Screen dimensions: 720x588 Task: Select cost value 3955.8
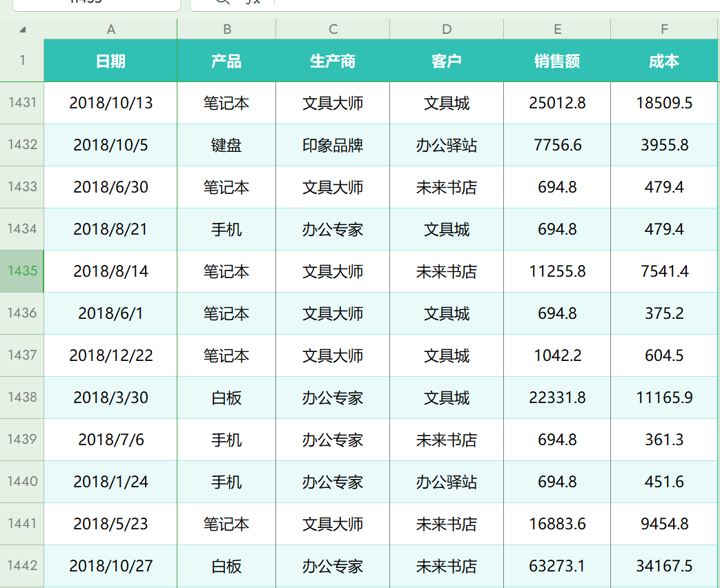click(665, 145)
